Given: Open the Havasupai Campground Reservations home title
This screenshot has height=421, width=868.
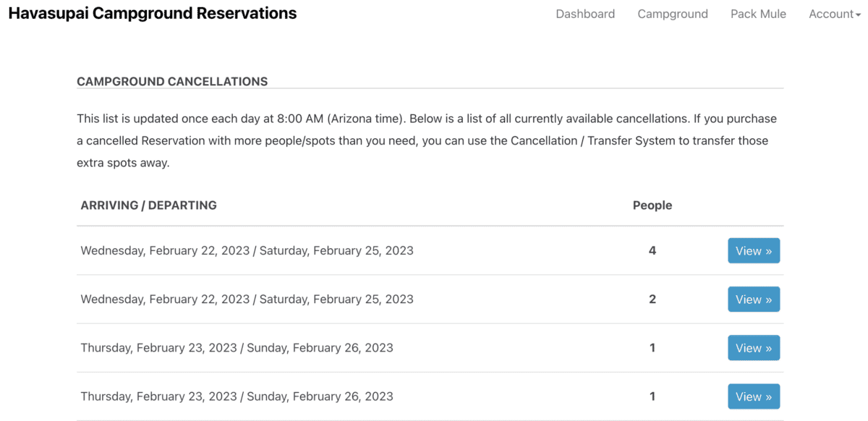Looking at the screenshot, I should click(x=153, y=13).
